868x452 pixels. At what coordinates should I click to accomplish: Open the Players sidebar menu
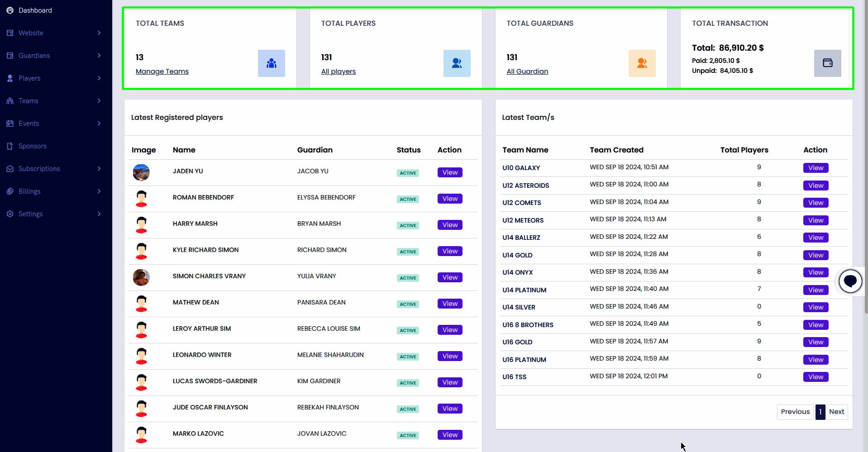[x=29, y=78]
